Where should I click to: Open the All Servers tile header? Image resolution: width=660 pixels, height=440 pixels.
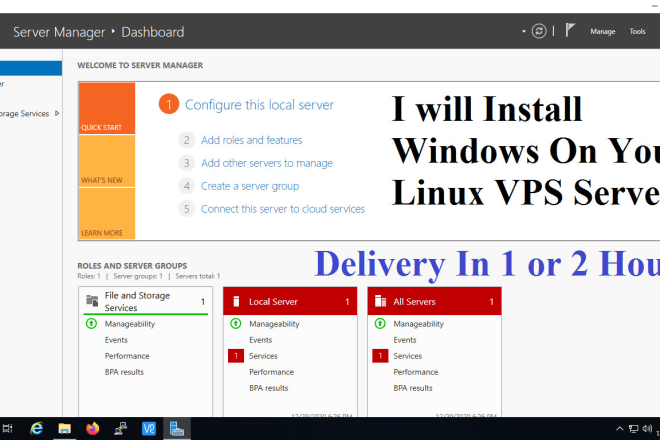click(434, 301)
